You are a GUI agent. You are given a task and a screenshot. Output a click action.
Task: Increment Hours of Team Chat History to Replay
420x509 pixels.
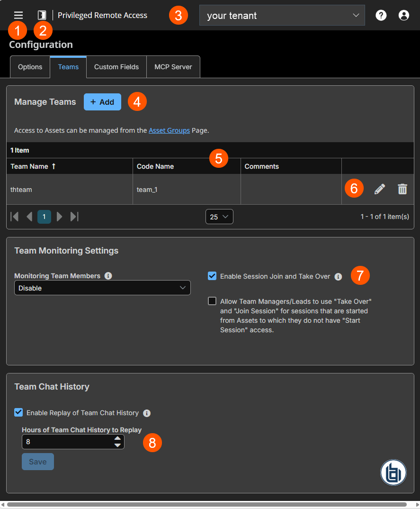118,439
